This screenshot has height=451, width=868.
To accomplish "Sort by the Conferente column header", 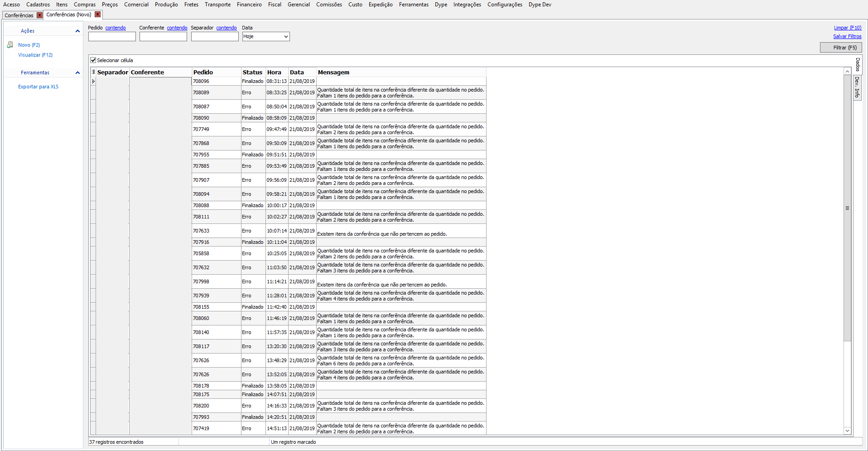I will click(x=160, y=73).
